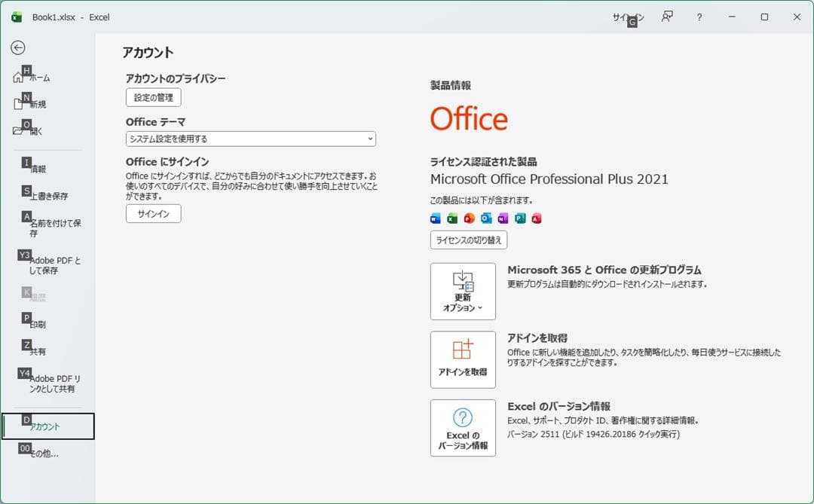Click the Publisher icon in product list
Viewport: 814px width, 504px height.
(520, 218)
